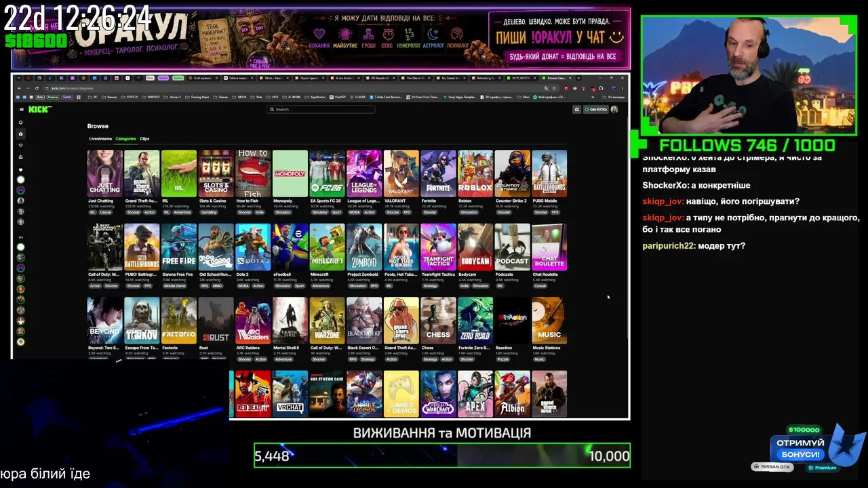The width and height of the screenshot is (868, 488).
Task: Click the MMO tag under Old School RuneScape
Action: [217, 286]
